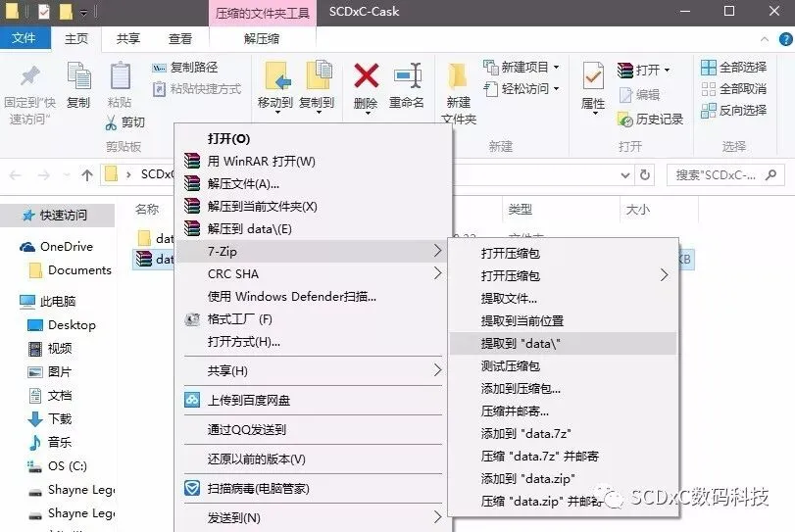
Task: Select 快速访问 in navigation pane
Action: click(57, 216)
